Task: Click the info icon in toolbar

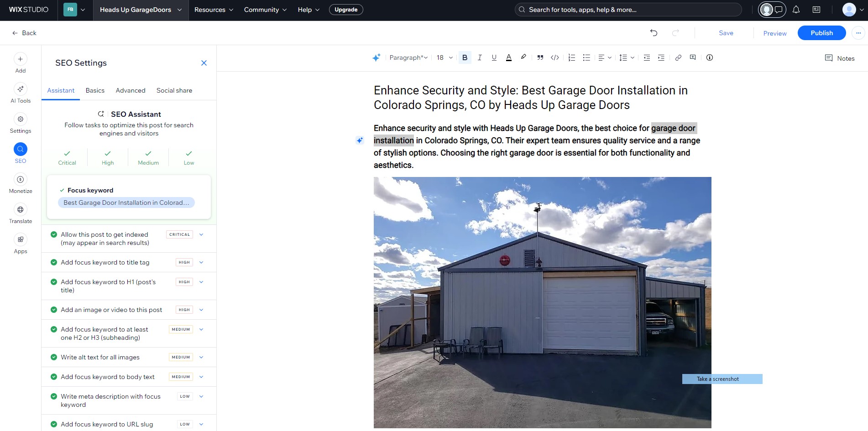Action: click(x=710, y=57)
